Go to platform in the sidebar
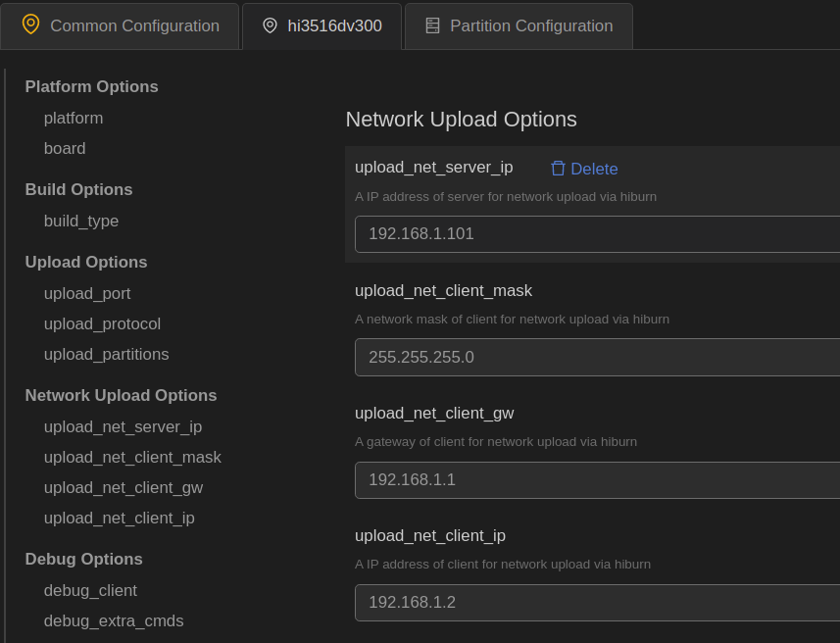 74,118
